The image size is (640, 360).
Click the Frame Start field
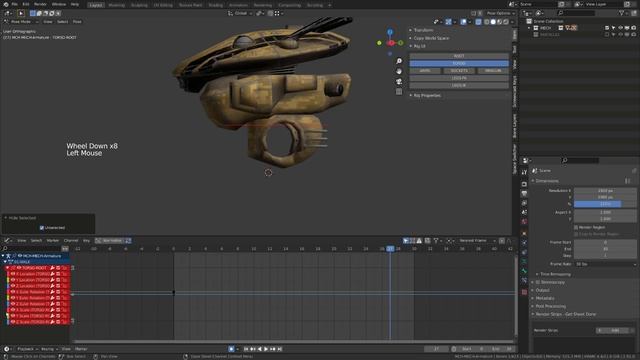[x=605, y=242]
